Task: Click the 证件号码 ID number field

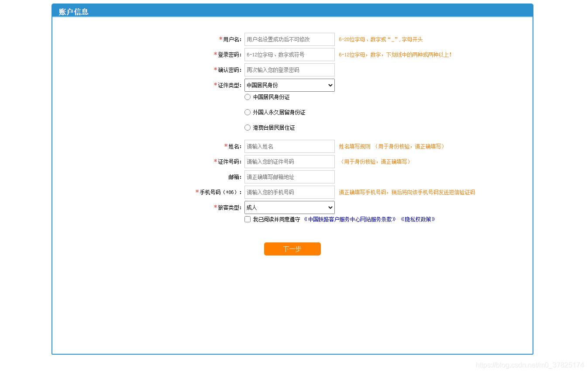Action: [x=289, y=162]
